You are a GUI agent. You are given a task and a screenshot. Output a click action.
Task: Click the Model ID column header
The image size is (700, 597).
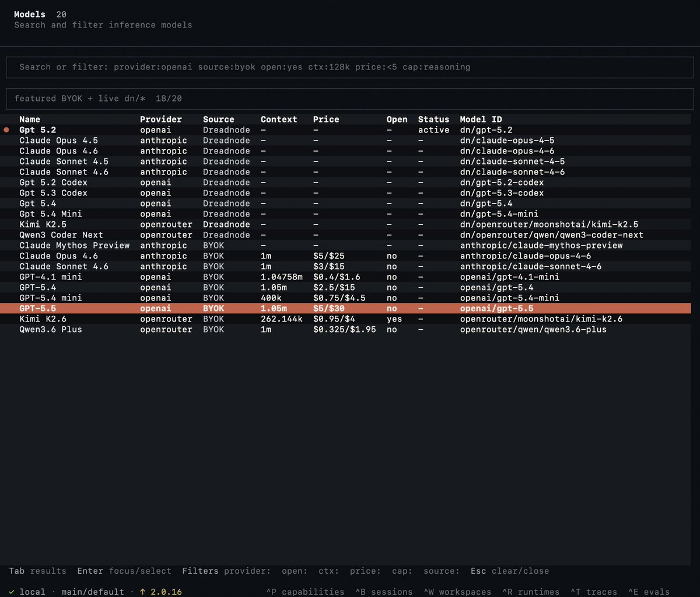point(481,120)
